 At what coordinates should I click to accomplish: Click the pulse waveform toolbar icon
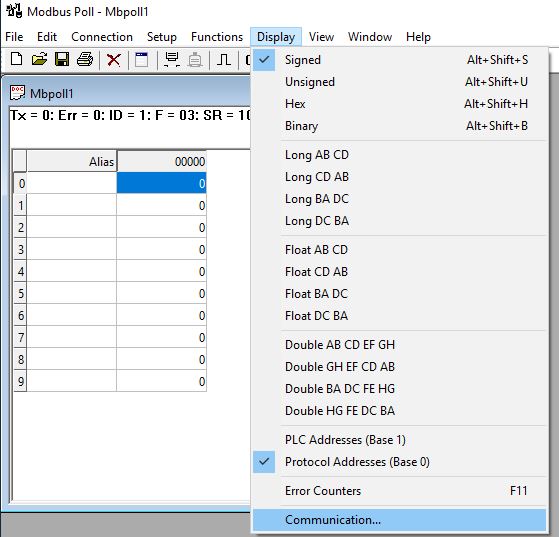tap(224, 60)
